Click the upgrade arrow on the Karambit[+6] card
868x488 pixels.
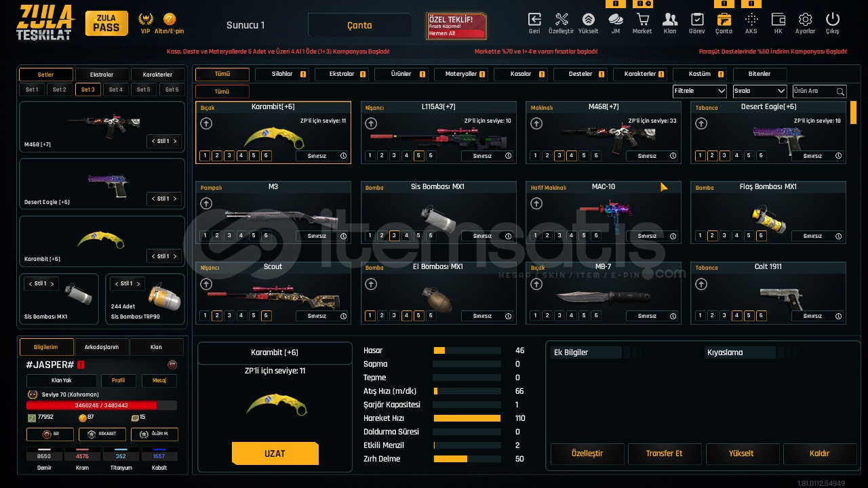point(205,123)
